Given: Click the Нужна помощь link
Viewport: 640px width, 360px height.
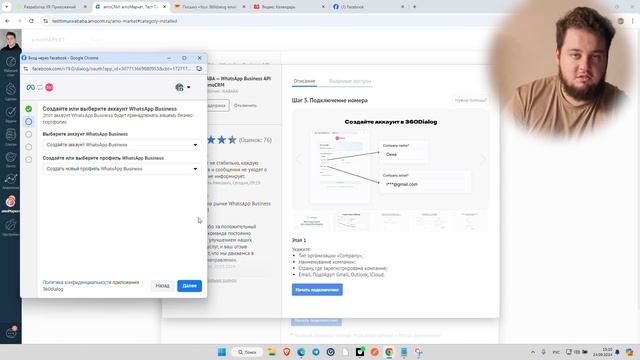Looking at the screenshot, I should [x=470, y=100].
